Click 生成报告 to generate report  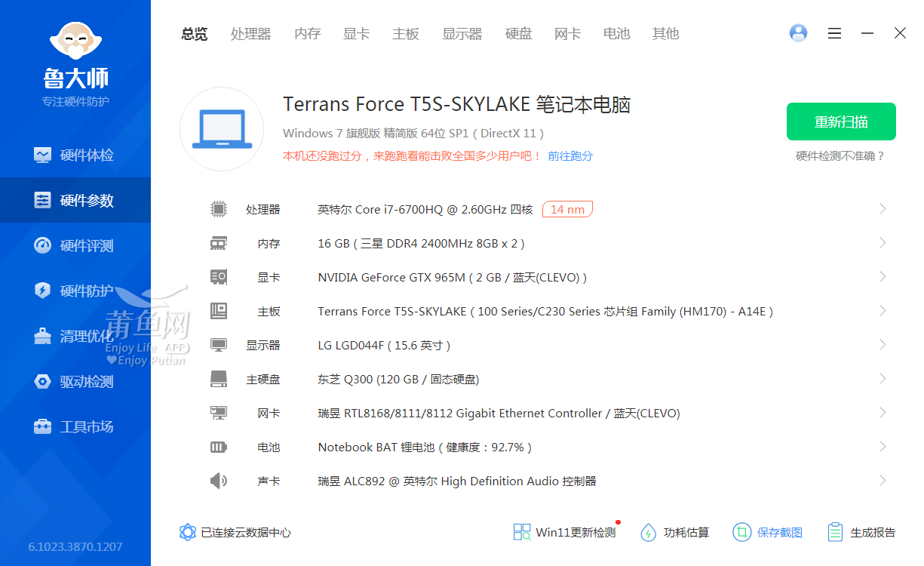point(861,532)
